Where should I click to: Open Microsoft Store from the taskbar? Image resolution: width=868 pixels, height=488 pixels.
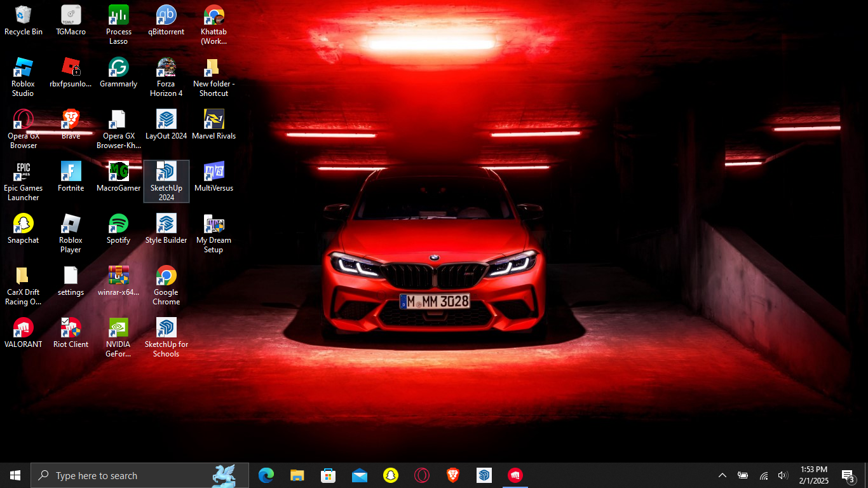(329, 475)
